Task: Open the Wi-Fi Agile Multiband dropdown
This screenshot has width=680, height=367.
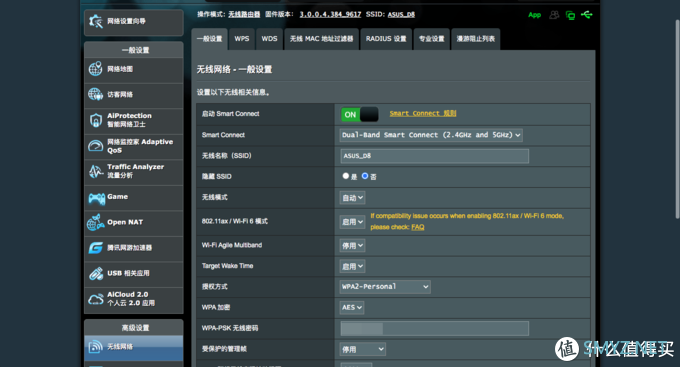Action: point(352,246)
